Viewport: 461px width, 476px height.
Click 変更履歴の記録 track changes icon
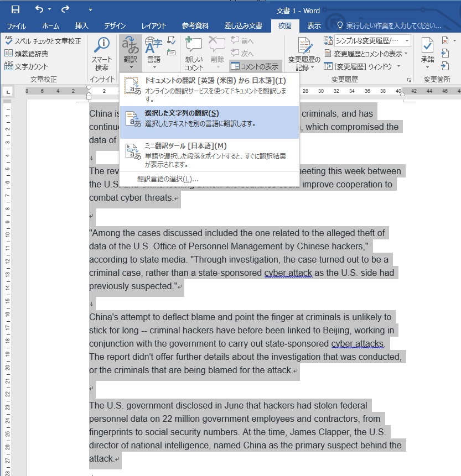pyautogui.click(x=304, y=45)
